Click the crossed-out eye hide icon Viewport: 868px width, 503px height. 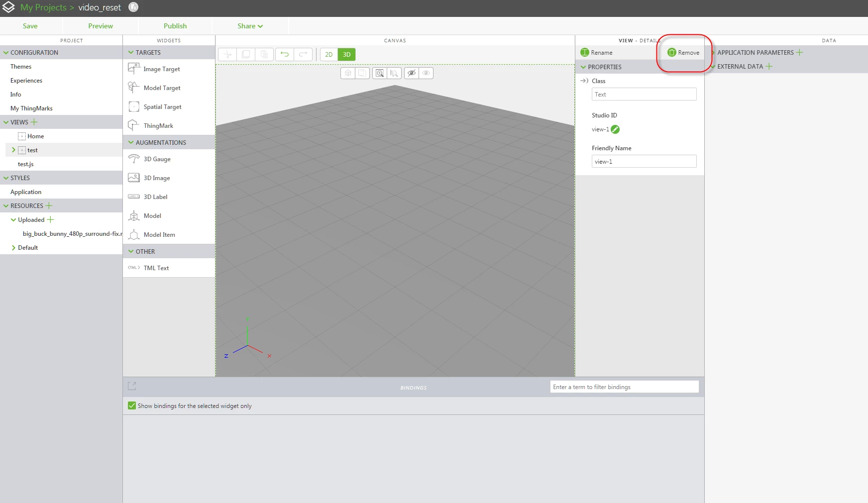click(x=412, y=73)
